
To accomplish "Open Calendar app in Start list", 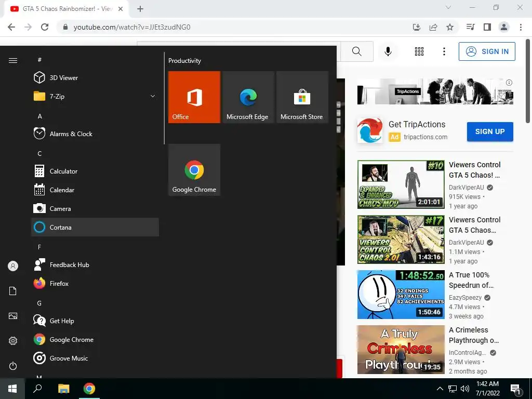I will pos(95,190).
